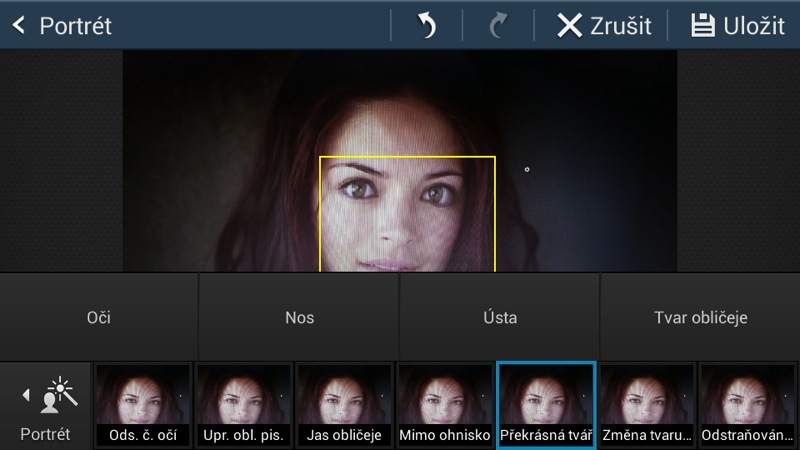Select the Překrásná tvář effect thumbnail
The image size is (800, 450).
[x=546, y=406]
